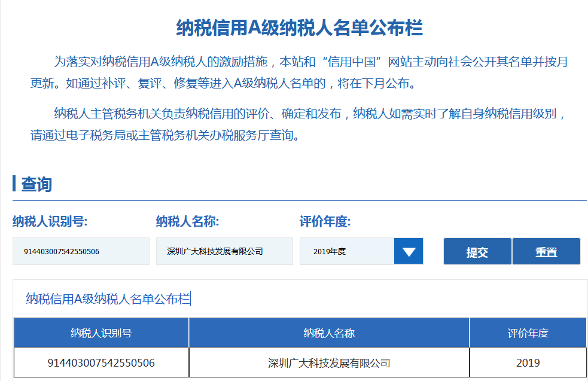
Task: Click the paragraph starting 为落实对纳税信用A级纳税人
Action: (299, 72)
